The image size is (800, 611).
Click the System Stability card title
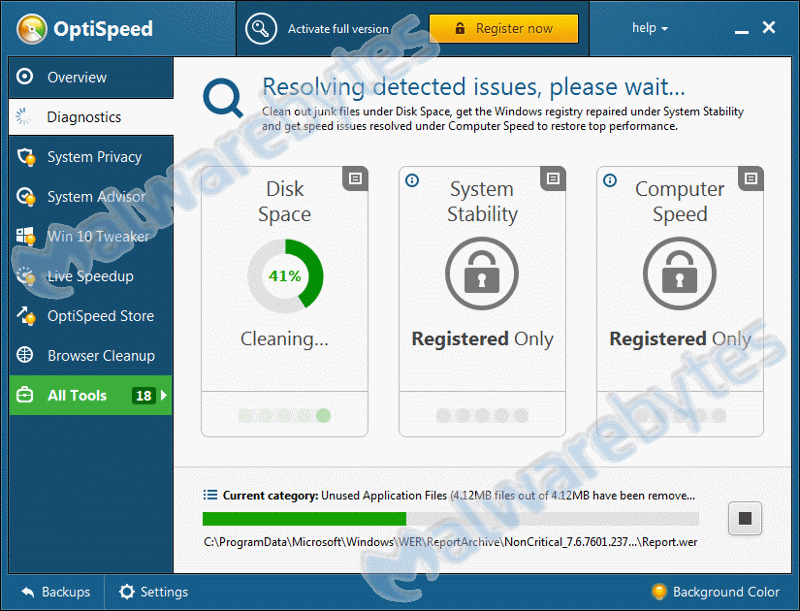click(482, 201)
